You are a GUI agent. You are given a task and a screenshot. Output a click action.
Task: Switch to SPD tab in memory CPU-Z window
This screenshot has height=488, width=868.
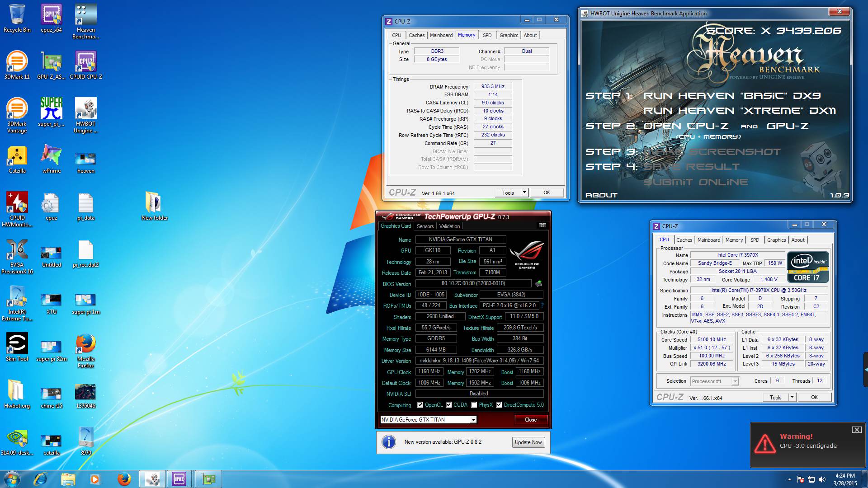coord(487,35)
